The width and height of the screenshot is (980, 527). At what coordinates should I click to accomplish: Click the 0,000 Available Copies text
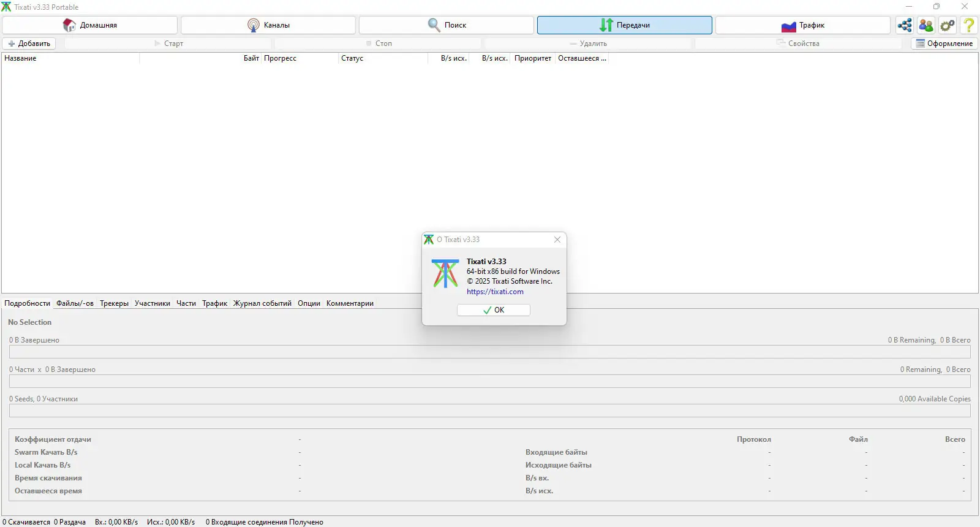(935, 399)
